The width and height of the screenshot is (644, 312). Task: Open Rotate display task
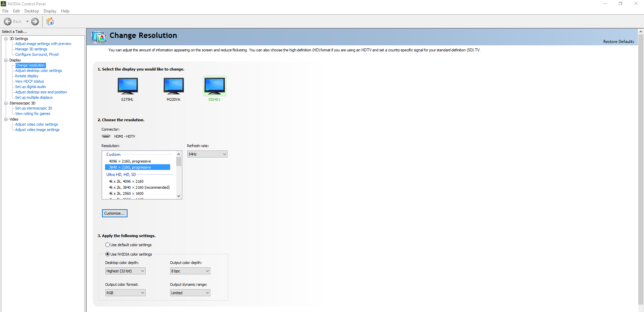[27, 76]
